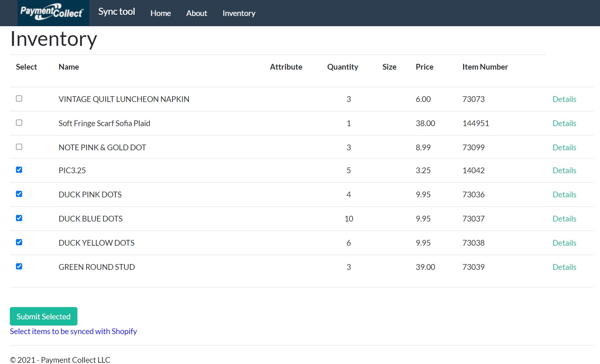Open the Sync tool brand link

[116, 12]
